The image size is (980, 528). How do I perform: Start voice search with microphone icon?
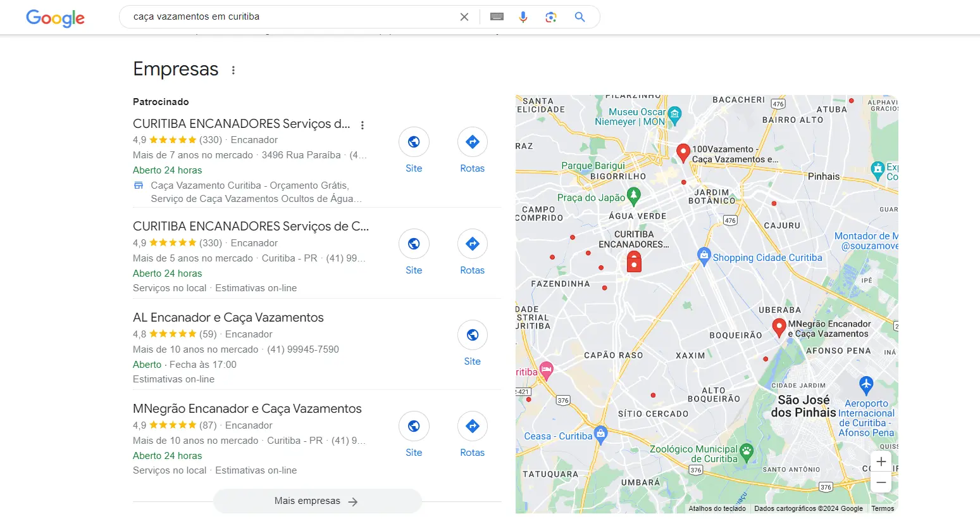[x=523, y=17]
